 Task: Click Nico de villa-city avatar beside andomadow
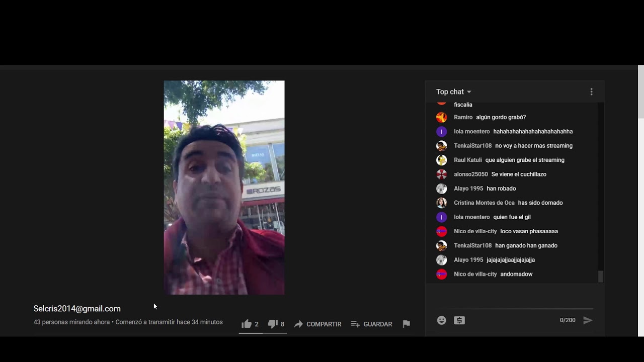[441, 274]
